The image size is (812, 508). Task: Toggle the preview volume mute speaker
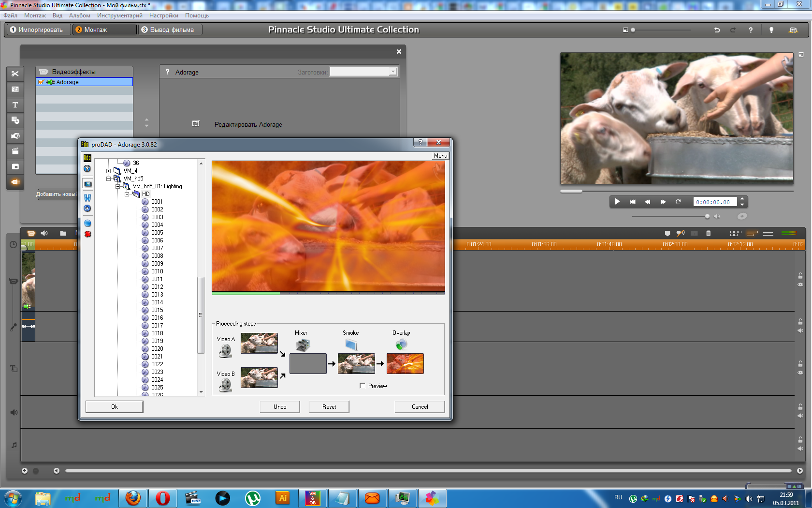click(x=717, y=216)
